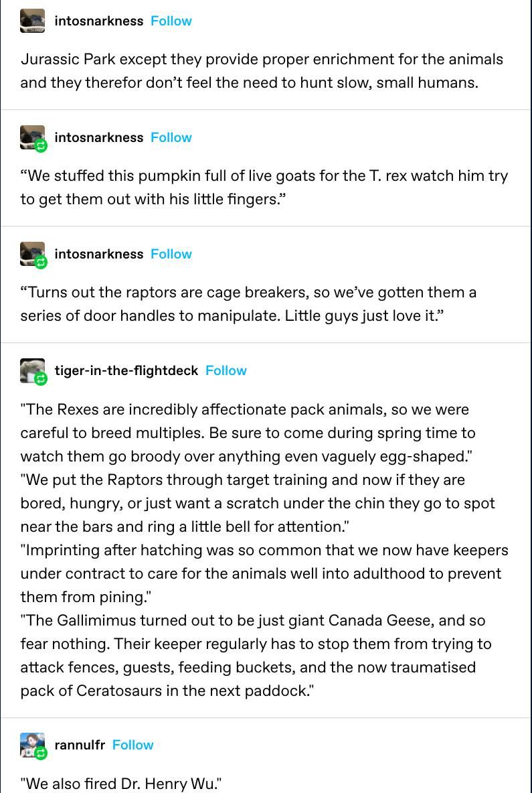Follow intosnarkness on the original Jurassic Park post
The height and width of the screenshot is (793, 532).
[x=171, y=21]
